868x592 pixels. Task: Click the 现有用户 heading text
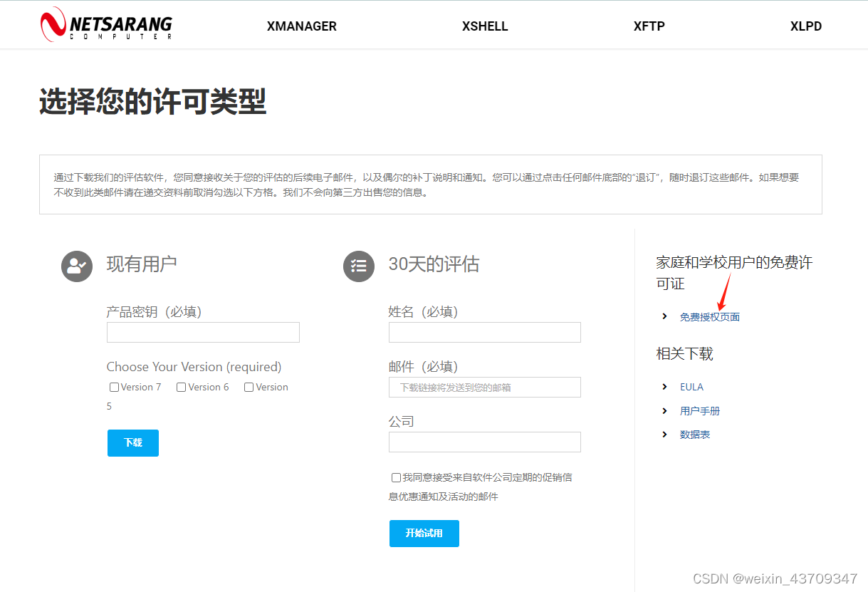pos(142,264)
